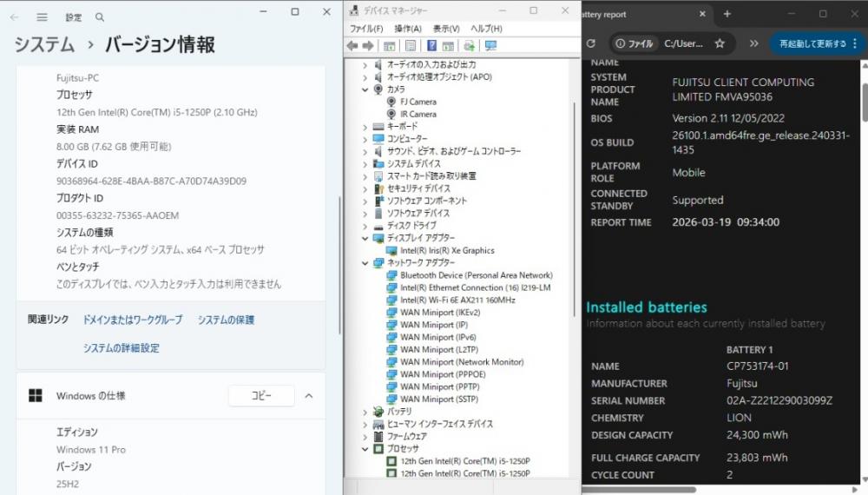Click the browser address bar path

coord(684,43)
